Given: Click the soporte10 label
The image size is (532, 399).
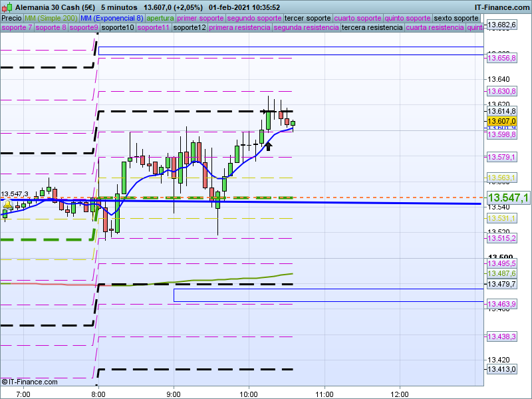Looking at the screenshot, I should coord(118,27).
